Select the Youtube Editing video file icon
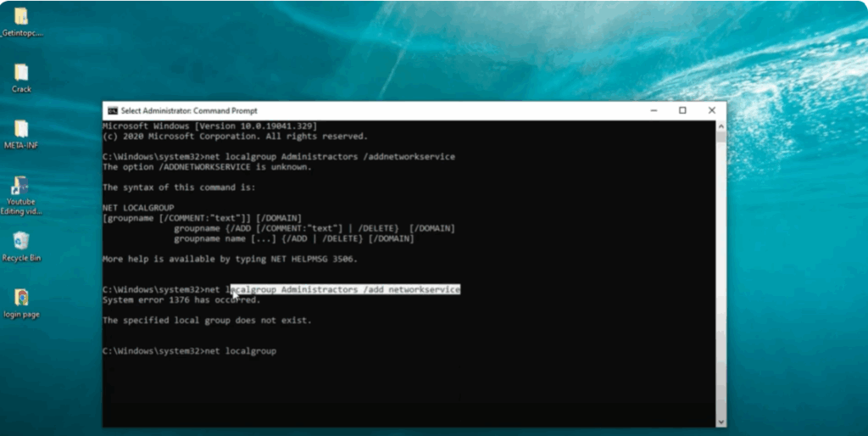 click(21, 186)
